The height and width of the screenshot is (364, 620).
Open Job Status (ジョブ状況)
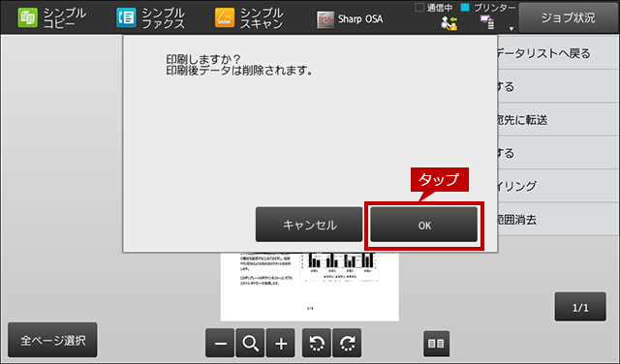[569, 17]
